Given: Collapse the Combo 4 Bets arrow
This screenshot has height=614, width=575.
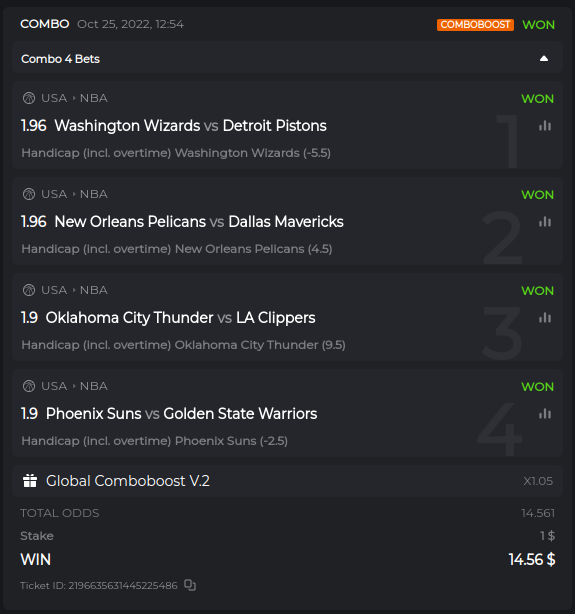Looking at the screenshot, I should [544, 59].
